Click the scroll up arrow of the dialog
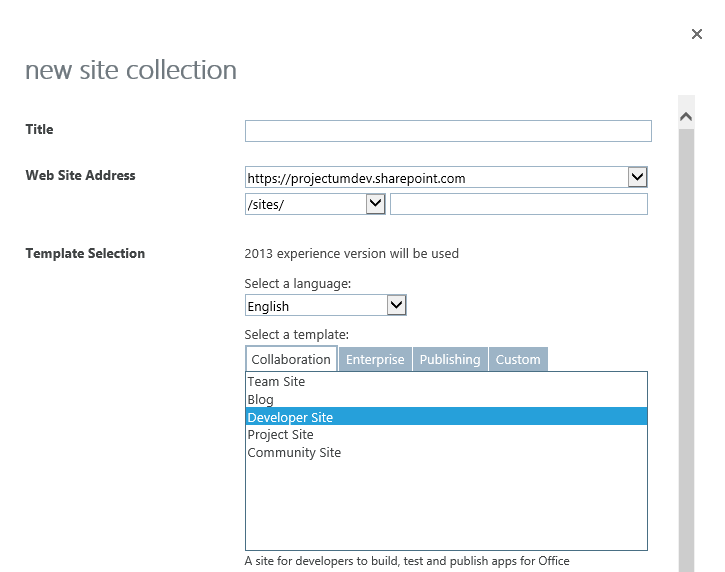 coord(686,117)
